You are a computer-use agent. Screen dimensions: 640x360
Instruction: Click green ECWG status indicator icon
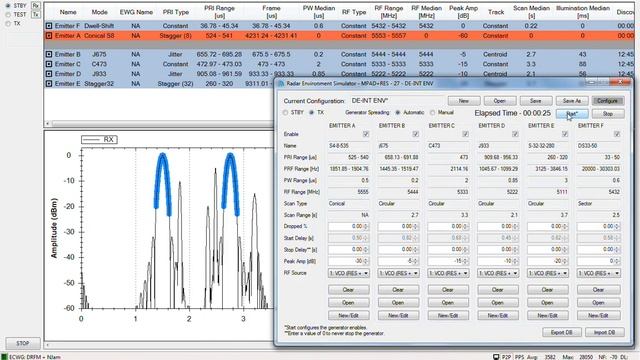click(4, 357)
